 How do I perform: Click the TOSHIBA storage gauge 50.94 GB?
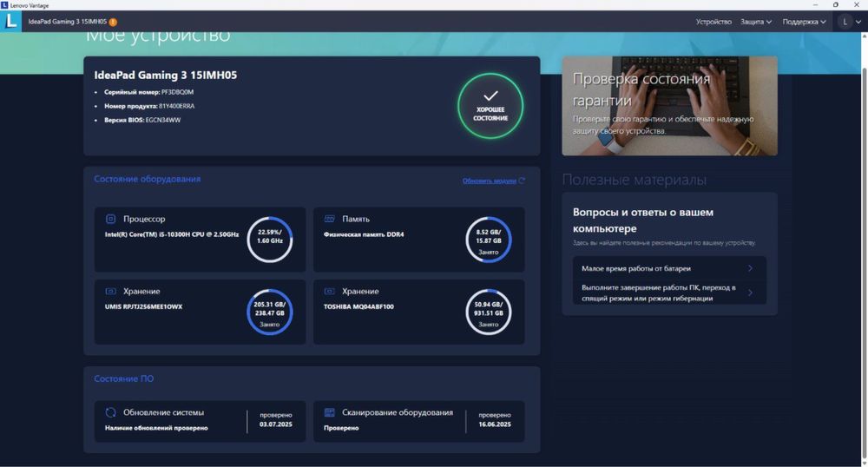(x=488, y=312)
